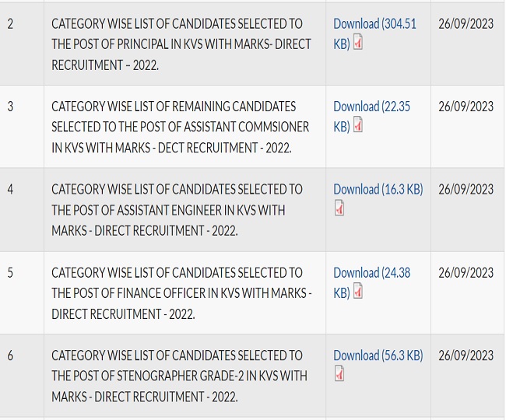This screenshot has width=506, height=420.
Task: Click the Finance Officer list title
Action: pos(181,293)
